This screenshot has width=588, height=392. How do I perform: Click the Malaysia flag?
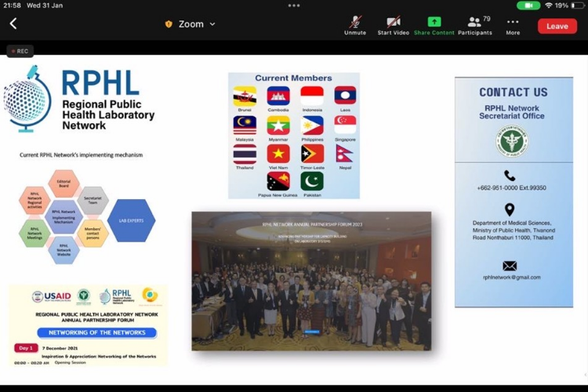pyautogui.click(x=245, y=125)
